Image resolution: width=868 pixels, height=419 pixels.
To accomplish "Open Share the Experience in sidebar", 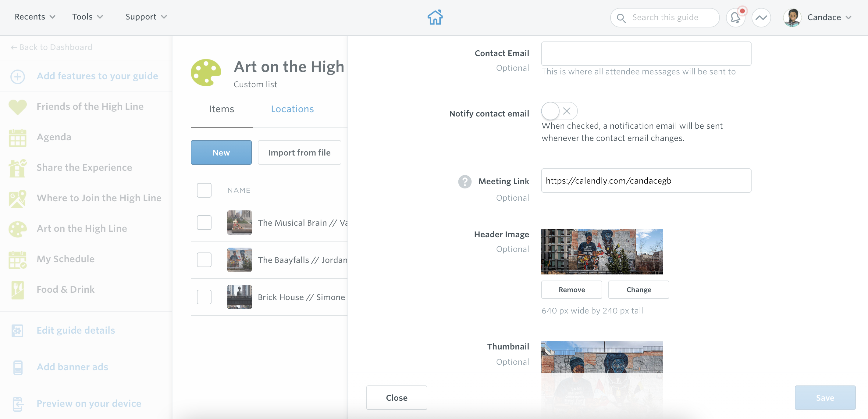I will coord(84,167).
